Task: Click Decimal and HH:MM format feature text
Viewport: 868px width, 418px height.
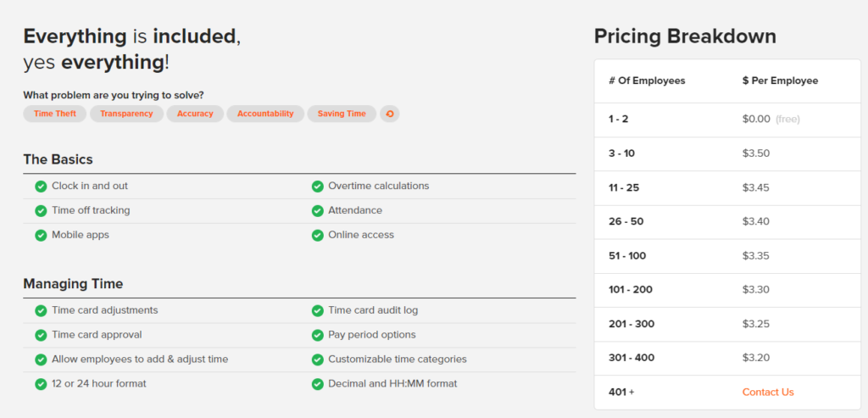Action: [392, 383]
